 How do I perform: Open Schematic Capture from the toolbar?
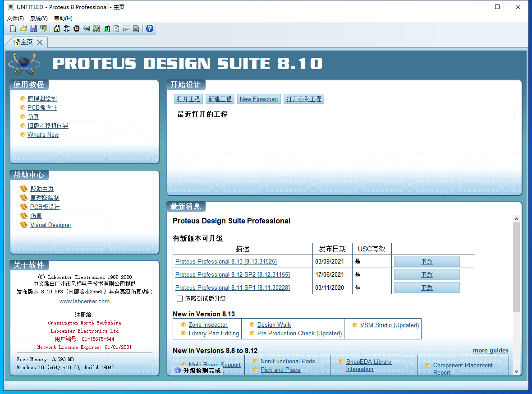click(67, 29)
